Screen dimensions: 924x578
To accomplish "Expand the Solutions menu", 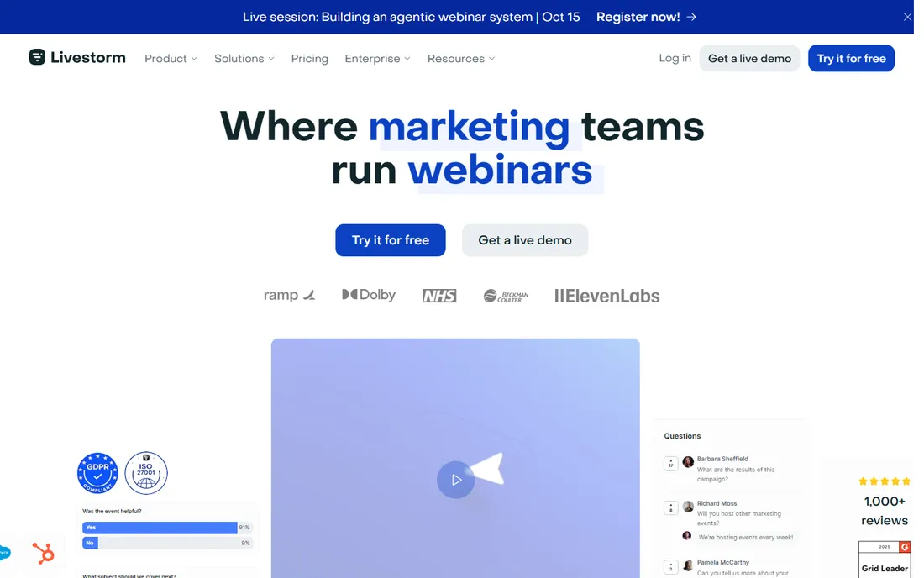I will (x=244, y=58).
